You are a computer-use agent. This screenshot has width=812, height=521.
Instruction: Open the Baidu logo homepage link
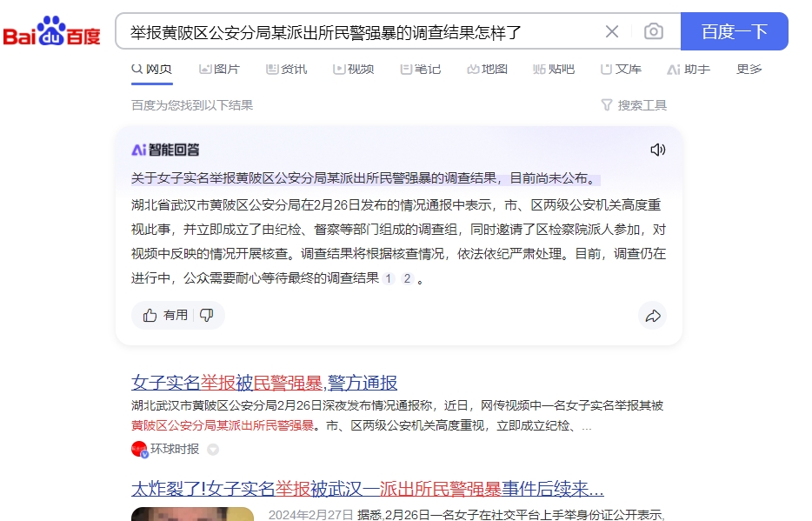pos(52,31)
